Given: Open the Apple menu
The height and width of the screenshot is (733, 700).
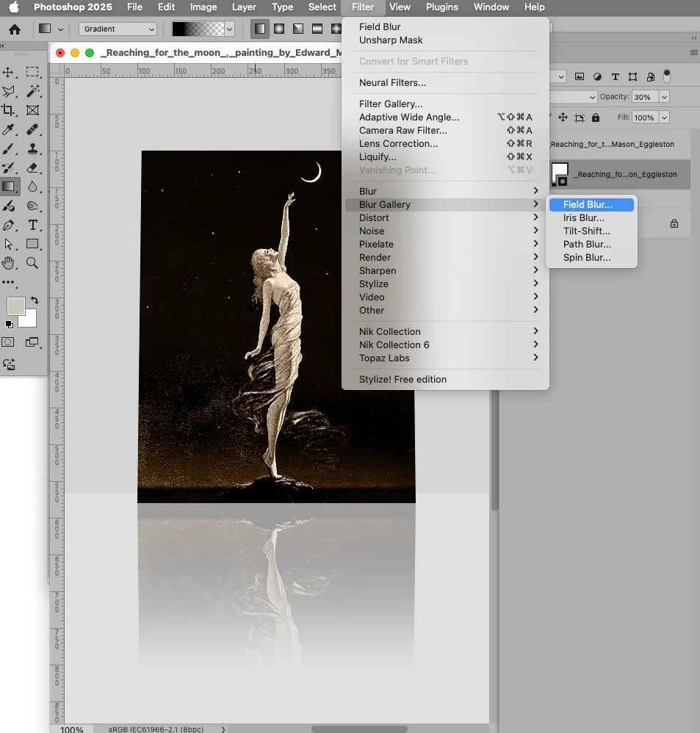Looking at the screenshot, I should tap(14, 7).
